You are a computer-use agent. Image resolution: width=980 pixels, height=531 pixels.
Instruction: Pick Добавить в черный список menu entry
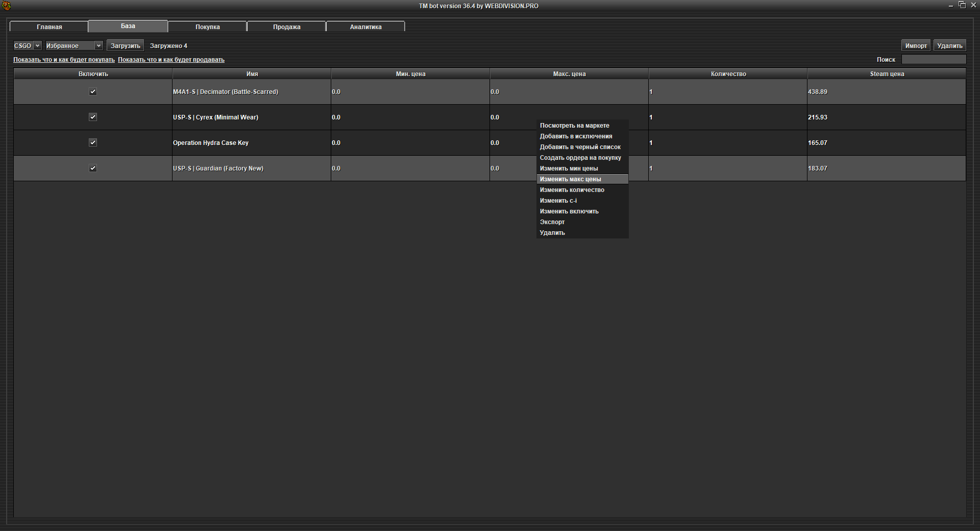tap(580, 147)
